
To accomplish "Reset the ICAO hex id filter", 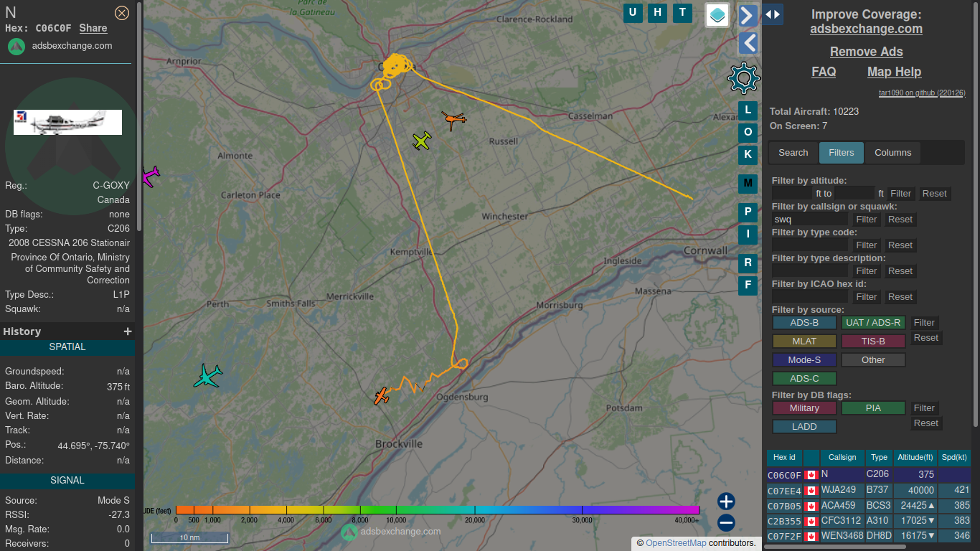I will 900,297.
